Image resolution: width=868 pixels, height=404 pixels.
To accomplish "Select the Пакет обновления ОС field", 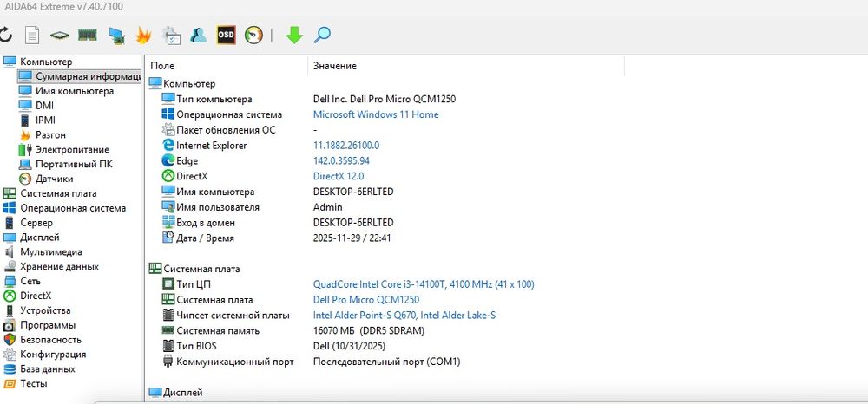I will [226, 130].
